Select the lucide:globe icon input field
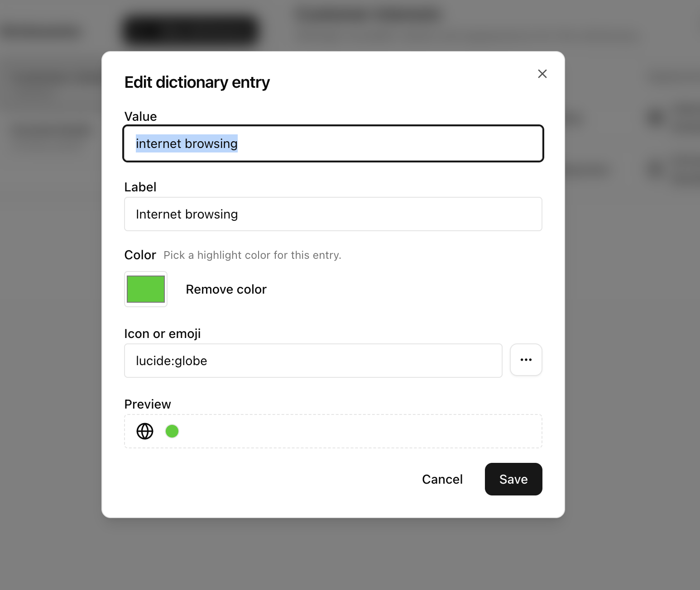The width and height of the screenshot is (700, 590). click(x=313, y=361)
